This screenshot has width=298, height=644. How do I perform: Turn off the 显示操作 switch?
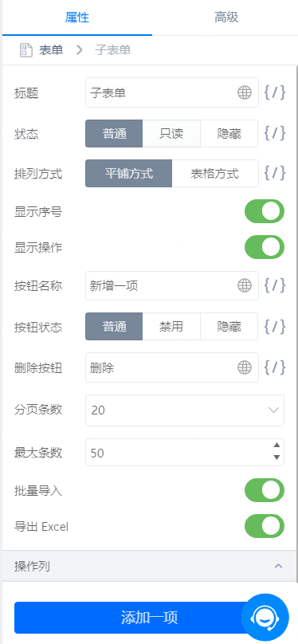(265, 247)
